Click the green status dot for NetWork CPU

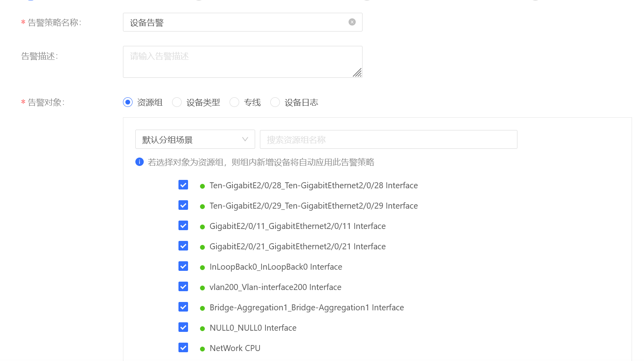click(x=202, y=349)
